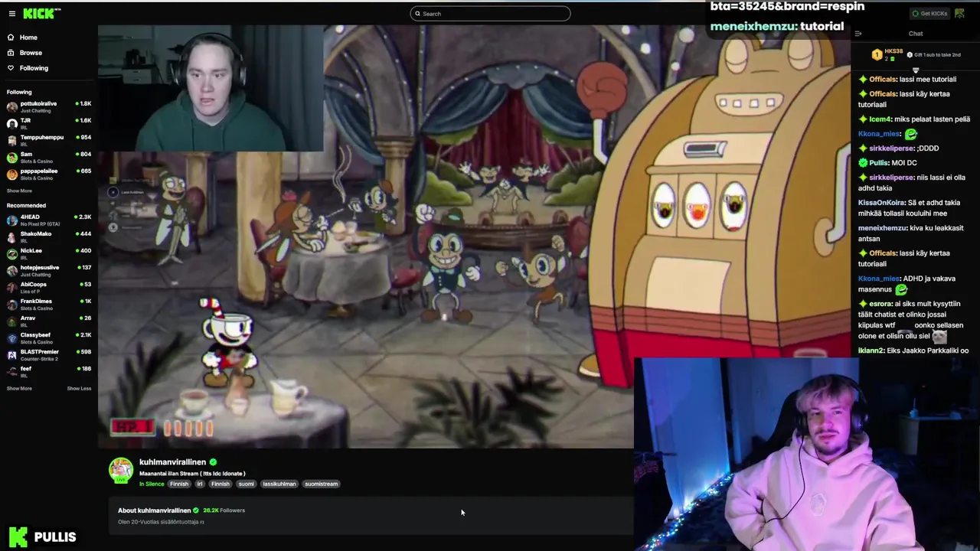
Task: Open pottukoiralive channel avatar
Action: tap(12, 107)
